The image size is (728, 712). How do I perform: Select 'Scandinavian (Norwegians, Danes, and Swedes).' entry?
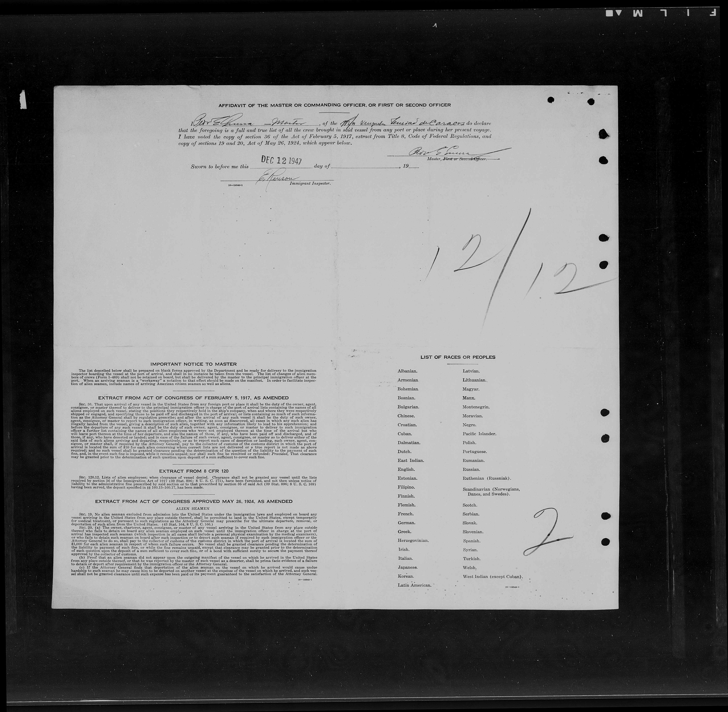click(491, 492)
